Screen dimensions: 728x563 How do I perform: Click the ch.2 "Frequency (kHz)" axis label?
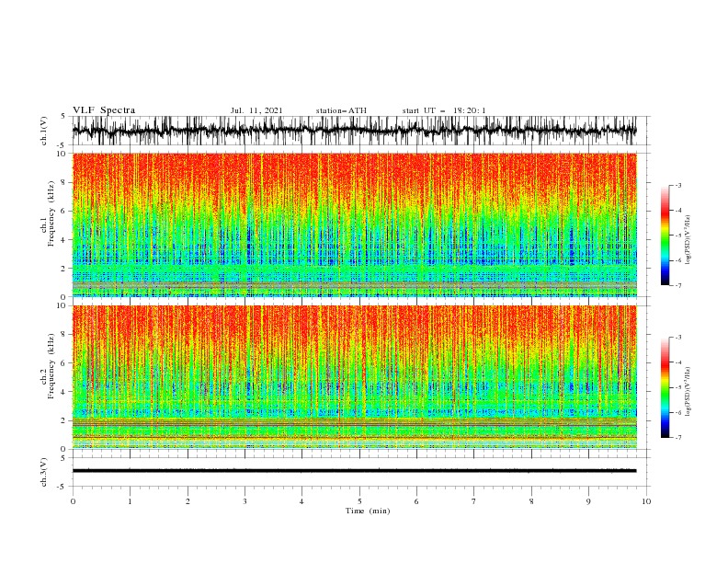(51, 366)
